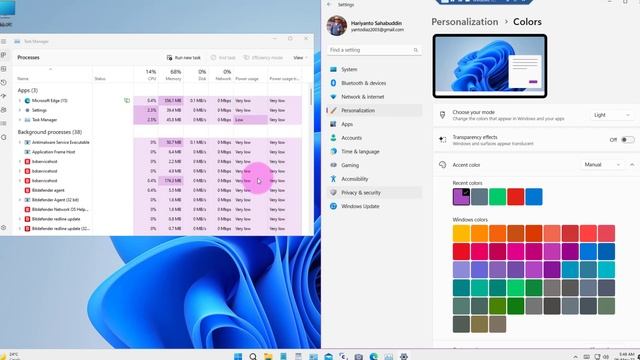Open Privacy & security settings

coord(374,193)
